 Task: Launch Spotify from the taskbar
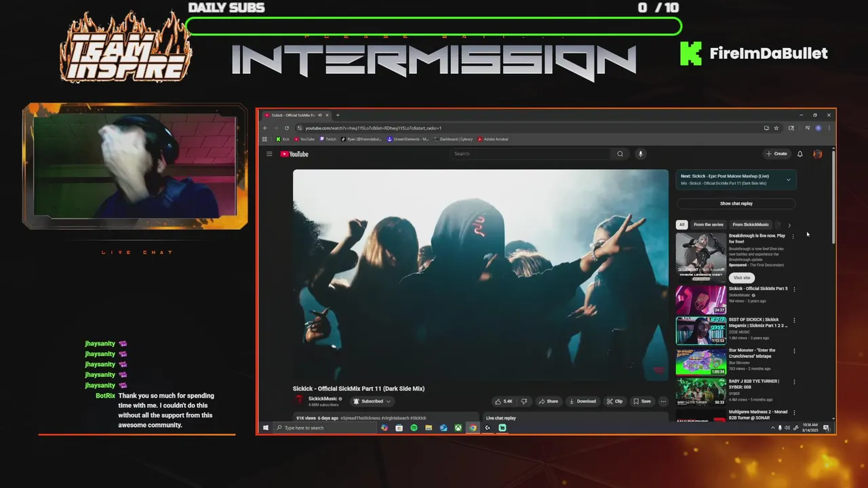[414, 428]
